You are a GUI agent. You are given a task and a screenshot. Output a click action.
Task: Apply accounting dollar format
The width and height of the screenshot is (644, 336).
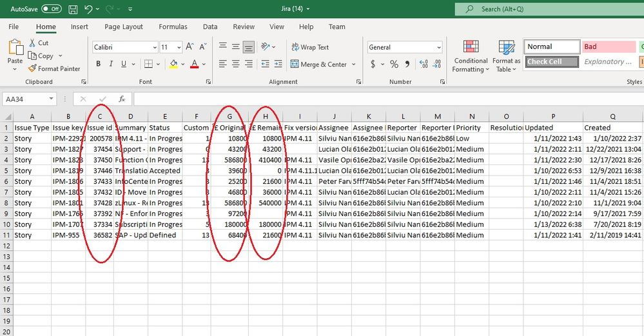pos(373,64)
